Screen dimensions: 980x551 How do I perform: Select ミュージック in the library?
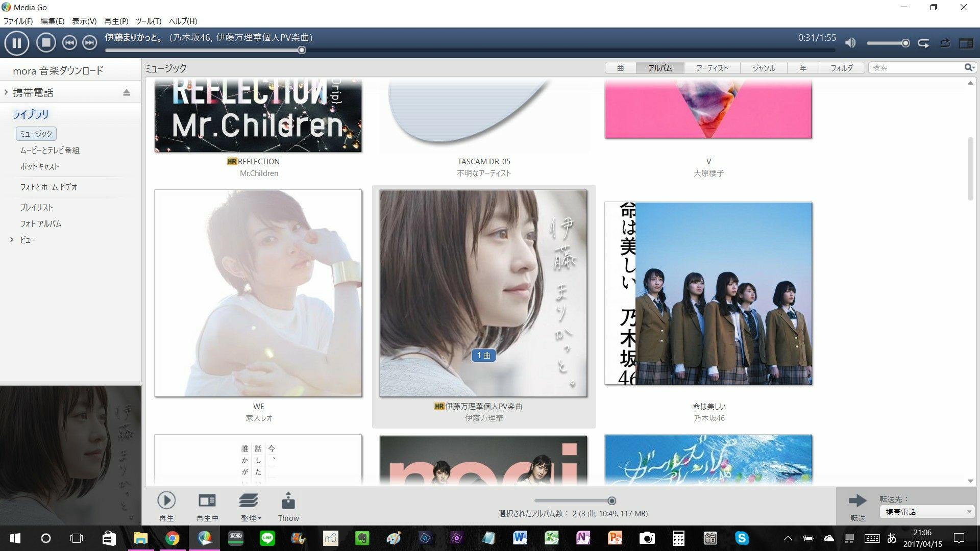pyautogui.click(x=36, y=134)
